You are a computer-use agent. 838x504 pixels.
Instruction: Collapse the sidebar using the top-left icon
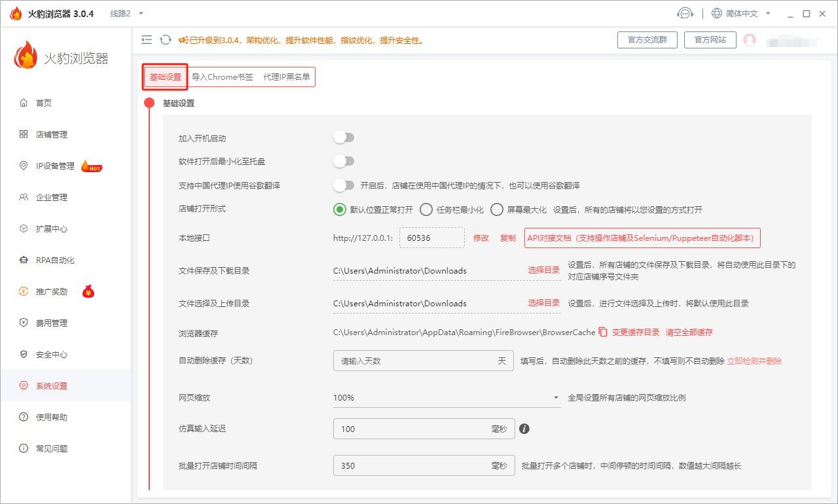(x=147, y=39)
